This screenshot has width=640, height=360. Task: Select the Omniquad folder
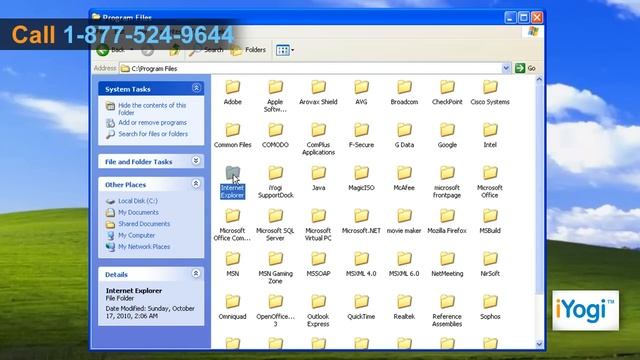(233, 307)
